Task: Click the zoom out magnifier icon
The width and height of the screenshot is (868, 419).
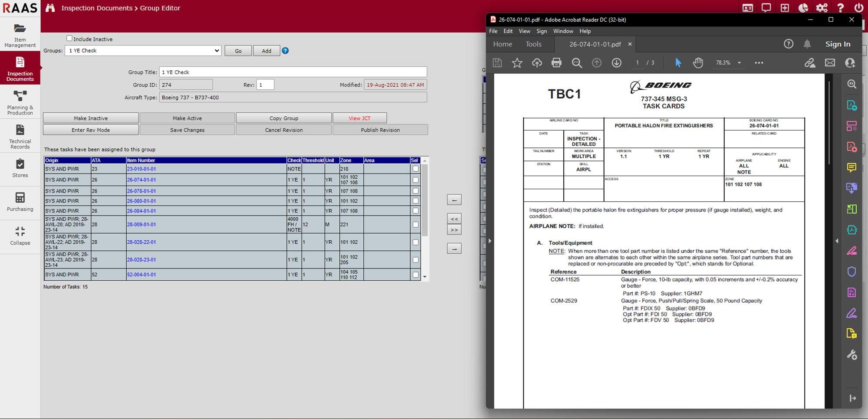Action: [576, 63]
